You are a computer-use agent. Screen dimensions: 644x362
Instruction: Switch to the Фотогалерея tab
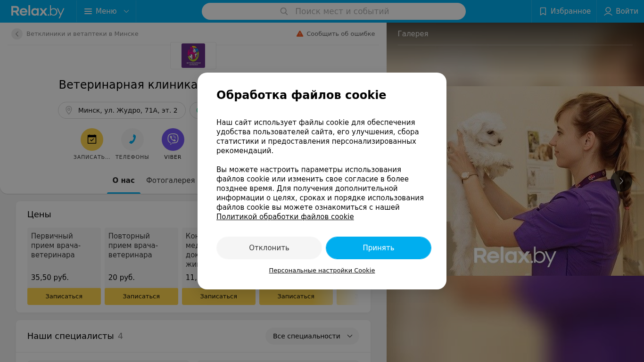170,181
